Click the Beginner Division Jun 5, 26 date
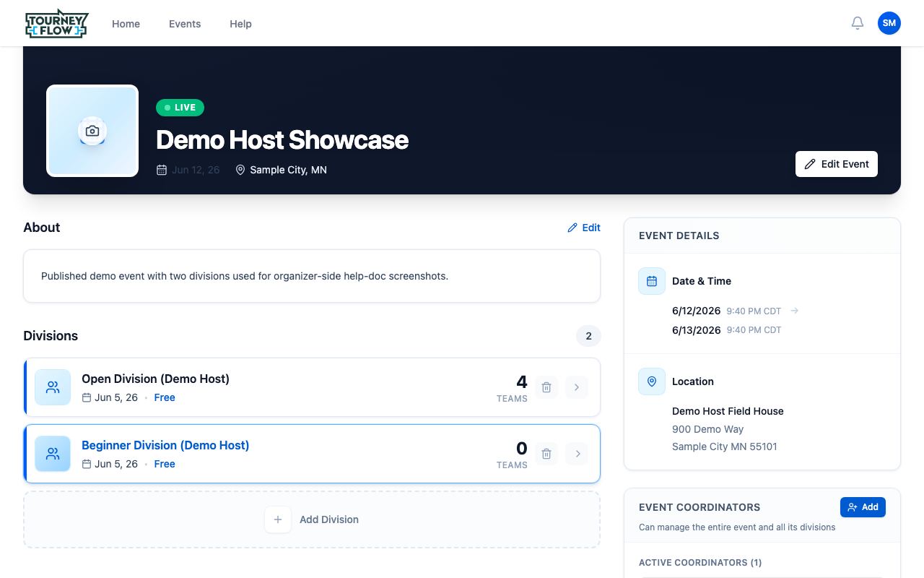The image size is (924, 578). (116, 464)
